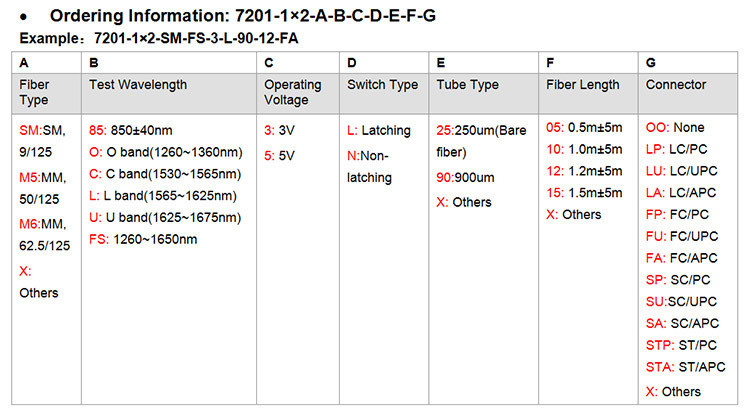Select the Test Wavelength column header
This screenshot has width=750, height=418.
click(137, 85)
